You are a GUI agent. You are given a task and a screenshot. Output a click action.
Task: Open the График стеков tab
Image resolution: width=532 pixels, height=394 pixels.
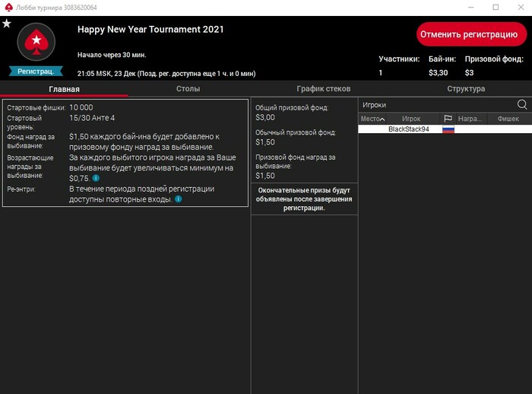[x=323, y=89]
